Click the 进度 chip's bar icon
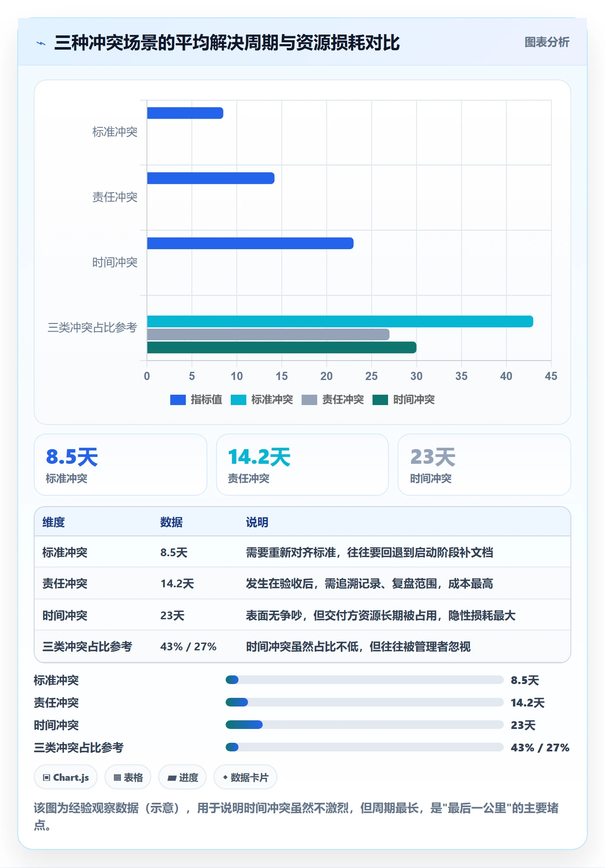 pos(172,778)
